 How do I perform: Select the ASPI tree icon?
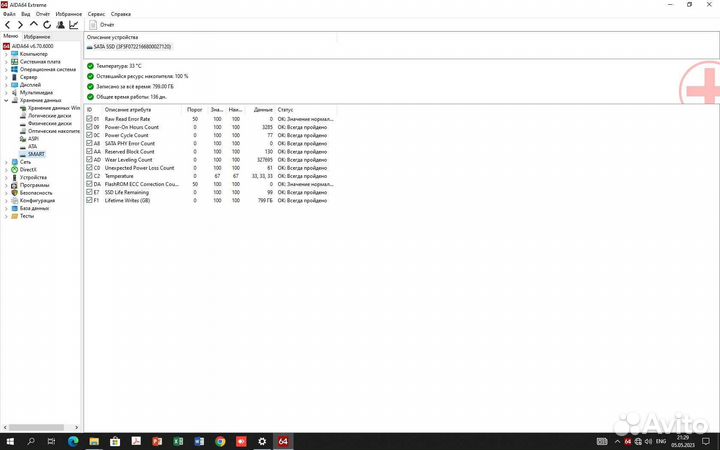[x=23, y=139]
